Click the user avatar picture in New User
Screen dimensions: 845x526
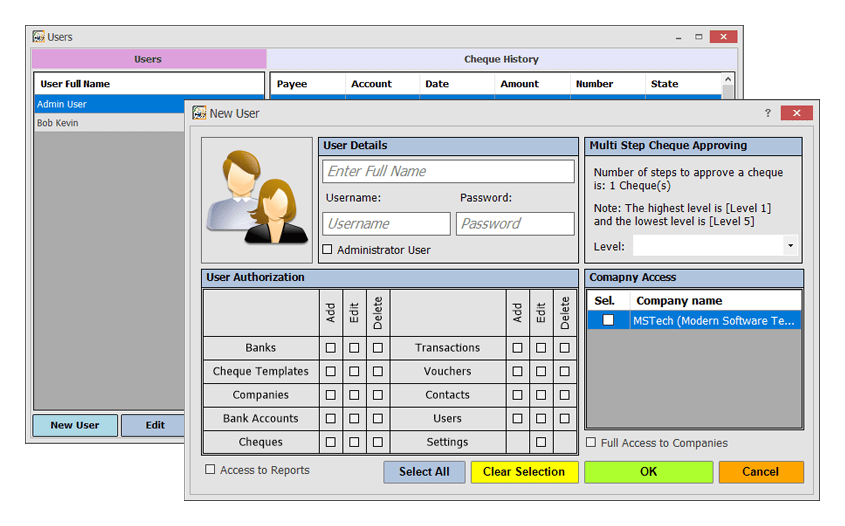pos(257,199)
